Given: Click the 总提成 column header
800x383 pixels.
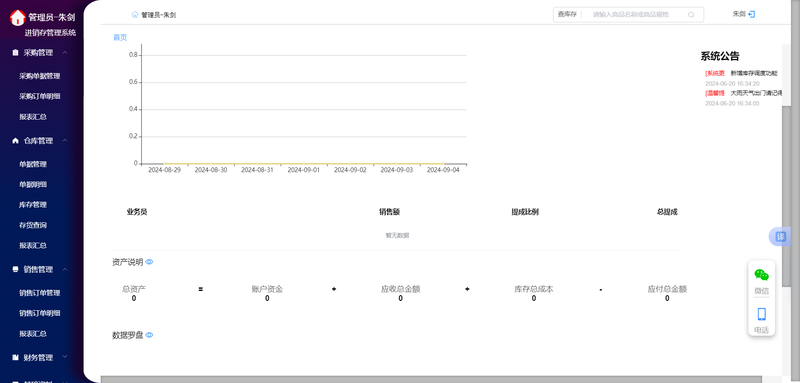Looking at the screenshot, I should point(667,212).
